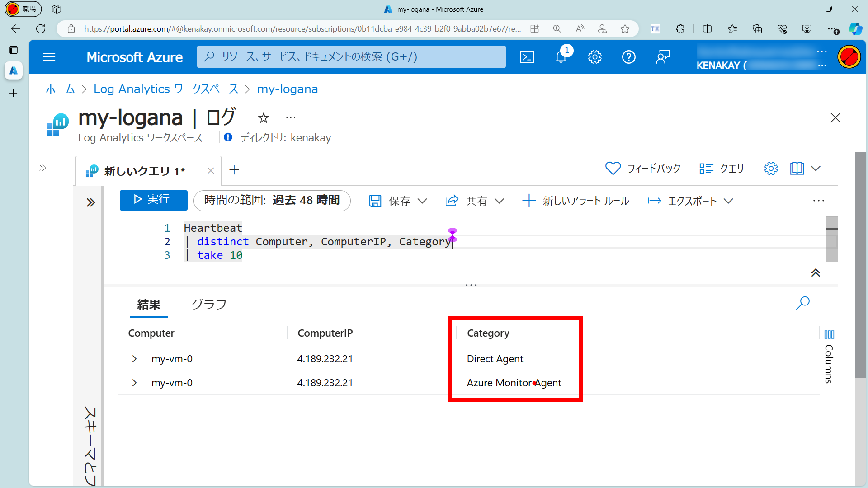The image size is (868, 488).
Task: Add a new query tab
Action: [234, 170]
